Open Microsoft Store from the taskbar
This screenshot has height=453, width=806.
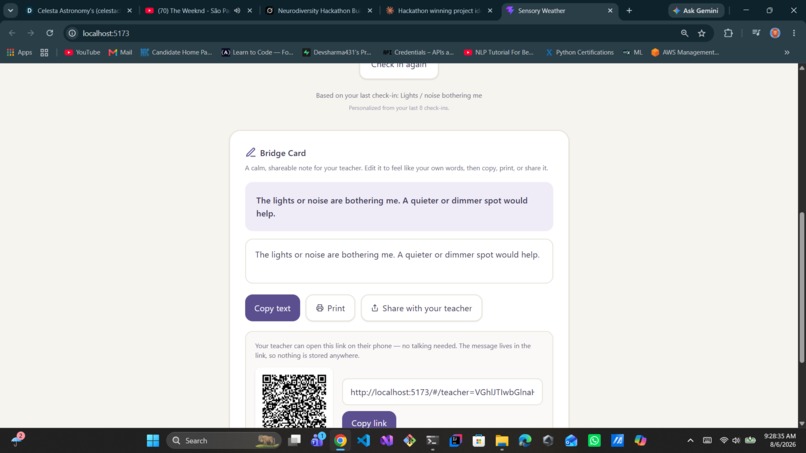pos(479,441)
